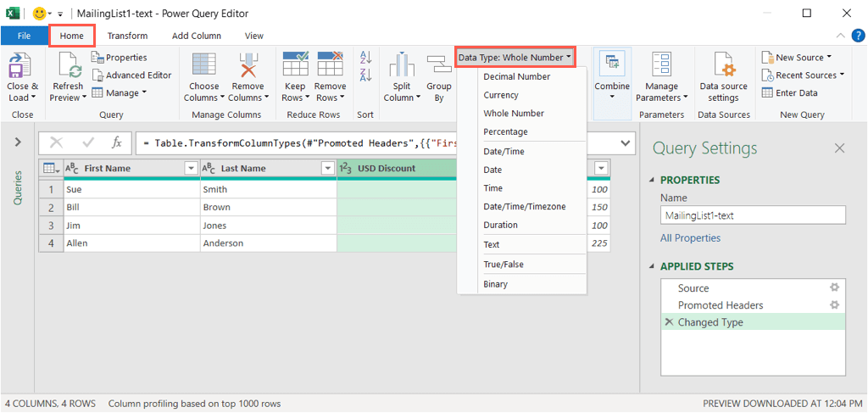Open the Manage dropdown in Query group
Screen dimensions: 868x413
coord(119,93)
